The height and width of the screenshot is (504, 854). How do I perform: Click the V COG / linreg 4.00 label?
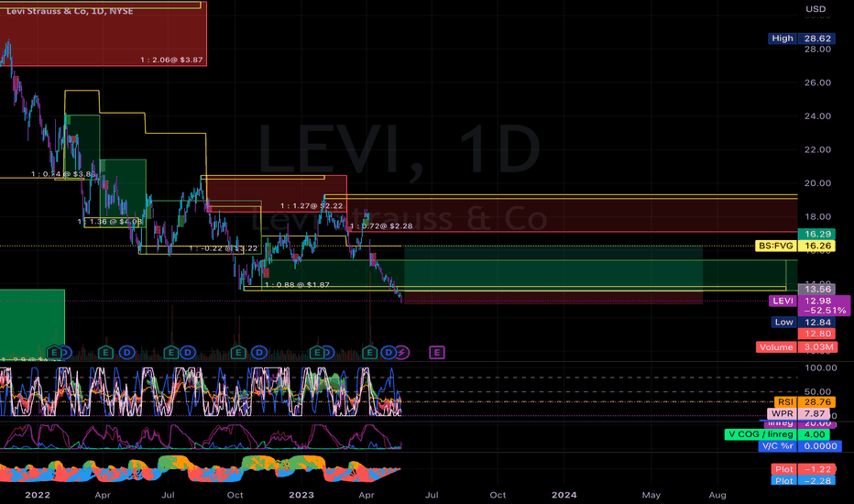[x=777, y=434]
